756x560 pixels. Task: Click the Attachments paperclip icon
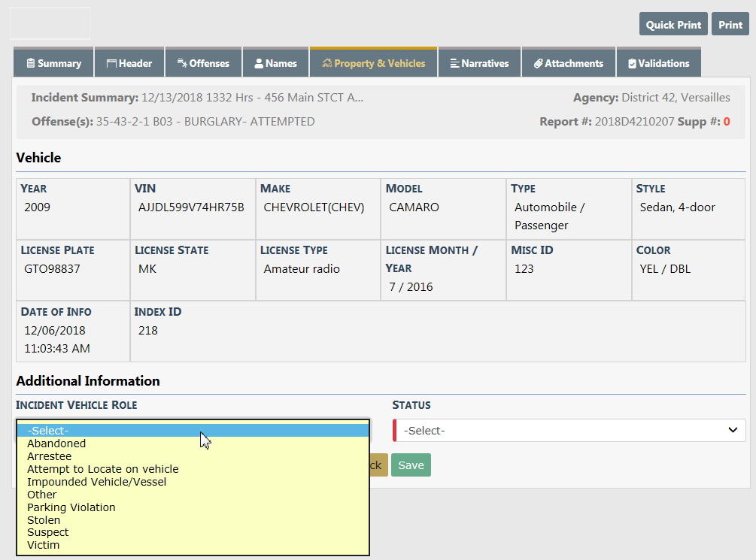click(x=539, y=64)
